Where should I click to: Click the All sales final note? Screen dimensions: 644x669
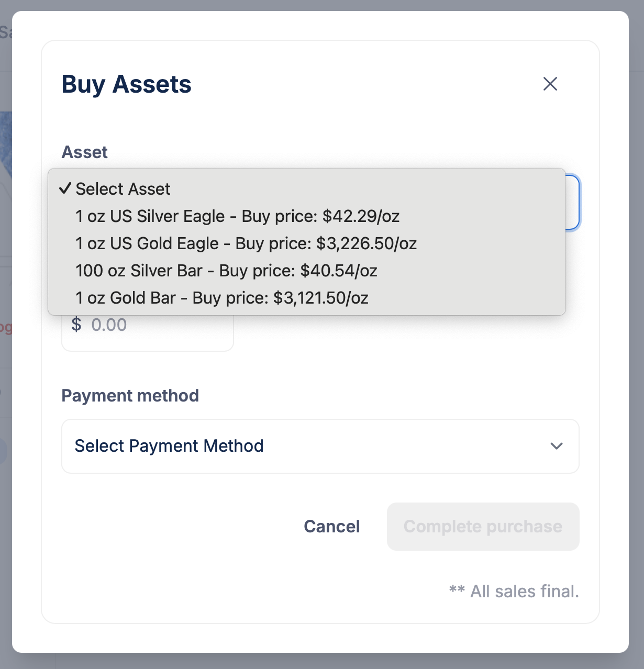[514, 591]
